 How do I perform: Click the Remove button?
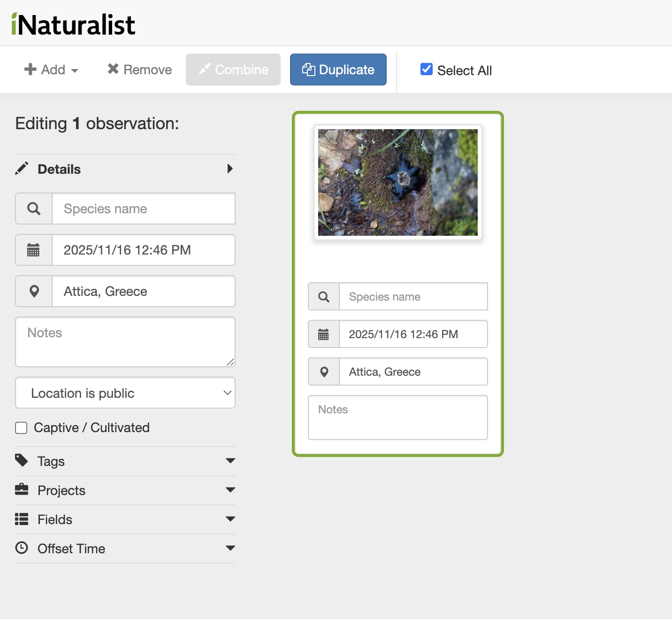[x=139, y=70]
